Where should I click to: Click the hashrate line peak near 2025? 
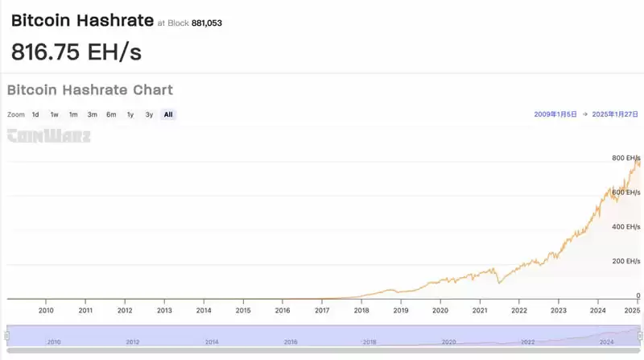pyautogui.click(x=636, y=159)
